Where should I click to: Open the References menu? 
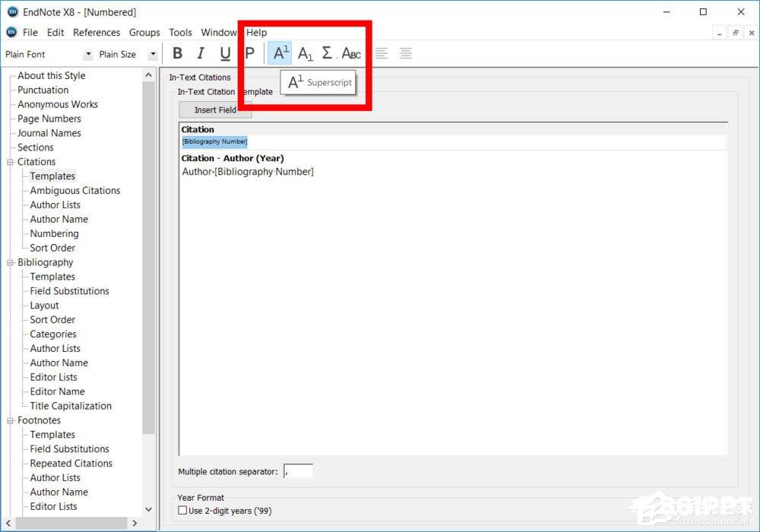pyautogui.click(x=97, y=33)
